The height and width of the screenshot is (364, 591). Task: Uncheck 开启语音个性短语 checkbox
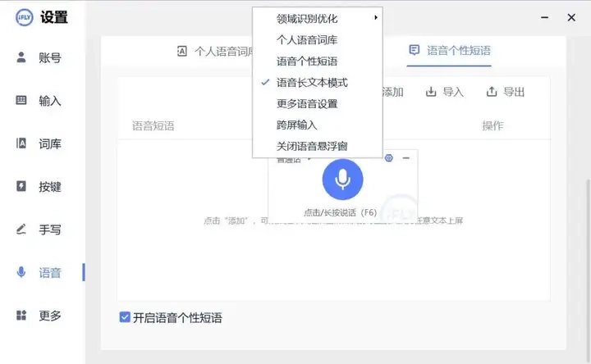[x=125, y=317]
